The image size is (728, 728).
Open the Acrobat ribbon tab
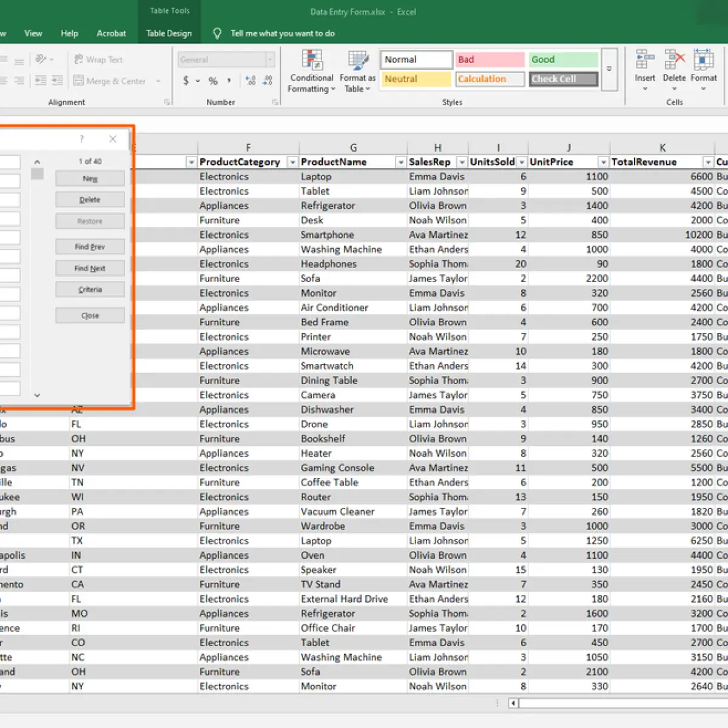(x=112, y=33)
